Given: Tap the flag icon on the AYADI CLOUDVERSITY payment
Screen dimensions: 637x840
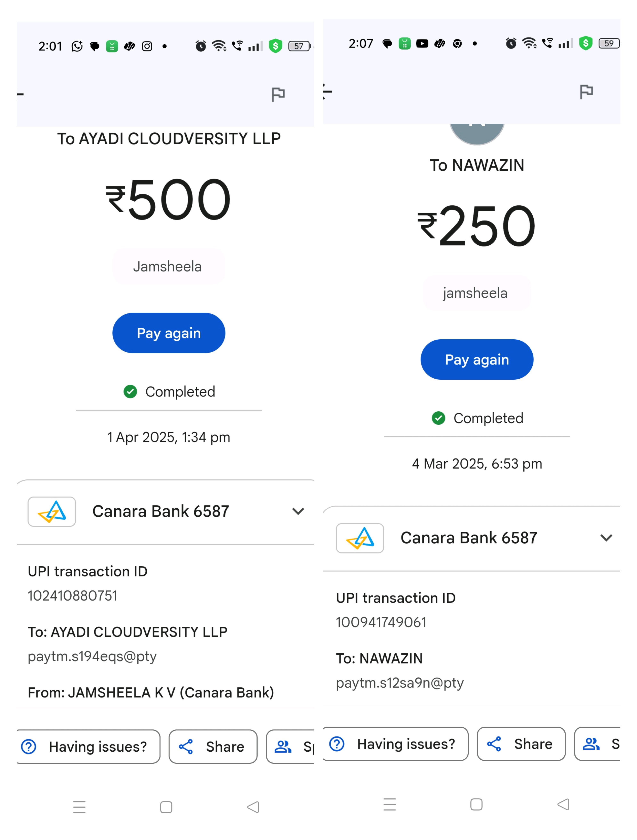Looking at the screenshot, I should tap(278, 94).
